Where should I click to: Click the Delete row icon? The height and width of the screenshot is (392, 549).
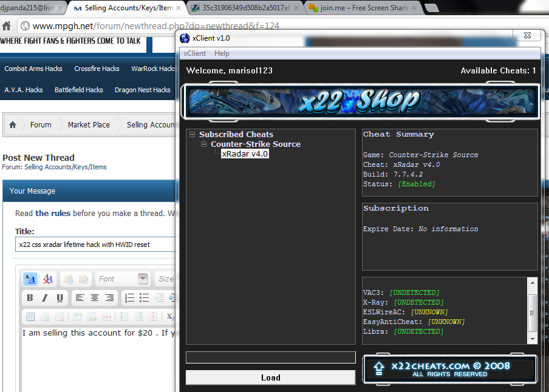click(x=106, y=317)
